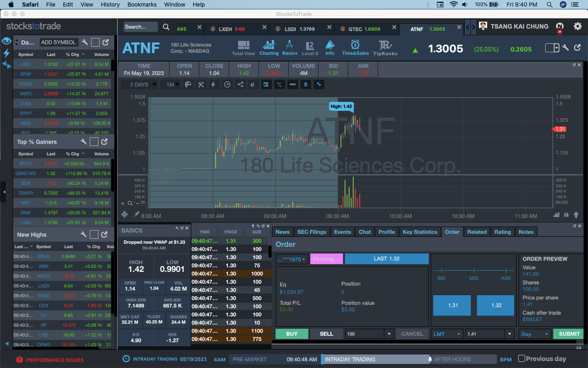This screenshot has height=368, width=588.
Task: Toggle the watchlist panel link checkbox
Action: coord(95,42)
